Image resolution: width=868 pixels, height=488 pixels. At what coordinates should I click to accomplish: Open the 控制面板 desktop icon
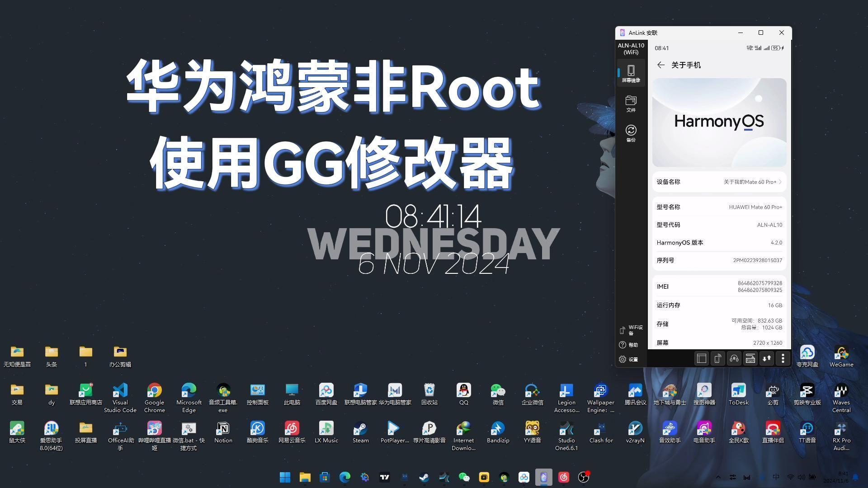pos(257,394)
